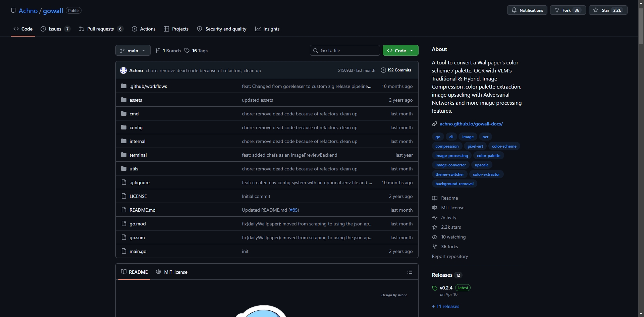Click the LICENSE file icon

coord(124,196)
